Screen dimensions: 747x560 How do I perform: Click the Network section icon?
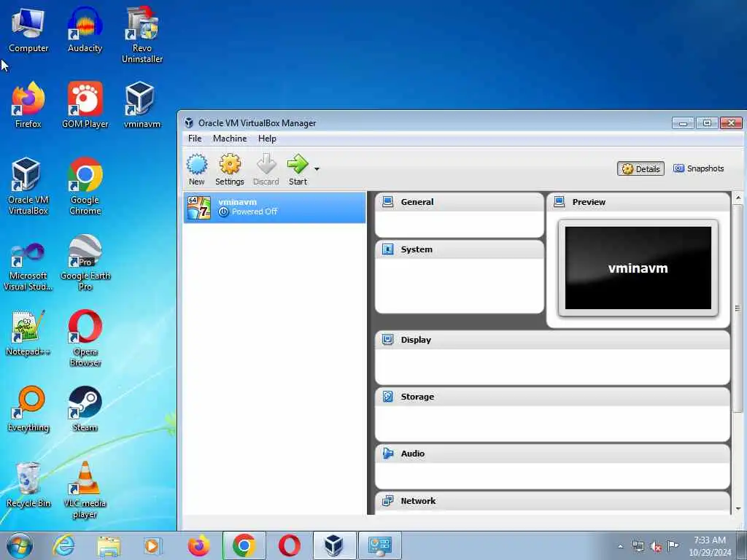point(388,501)
